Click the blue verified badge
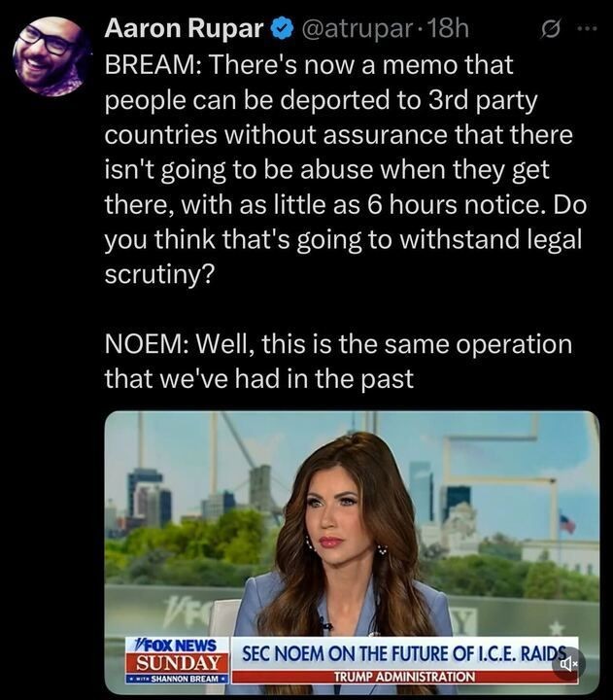613x700 pixels. tap(282, 29)
